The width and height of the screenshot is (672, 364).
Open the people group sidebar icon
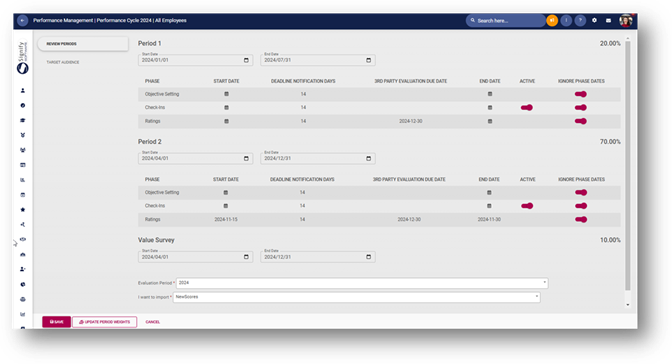tap(23, 150)
